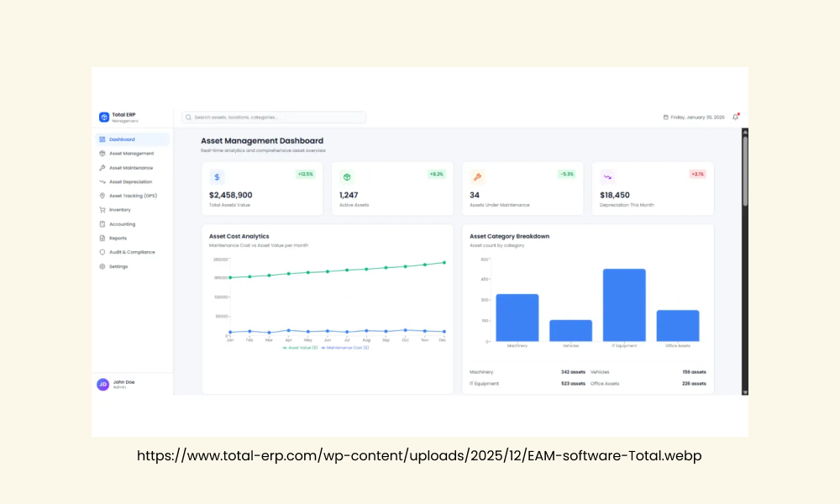Click the vertical scrollbar thumb

point(744,171)
